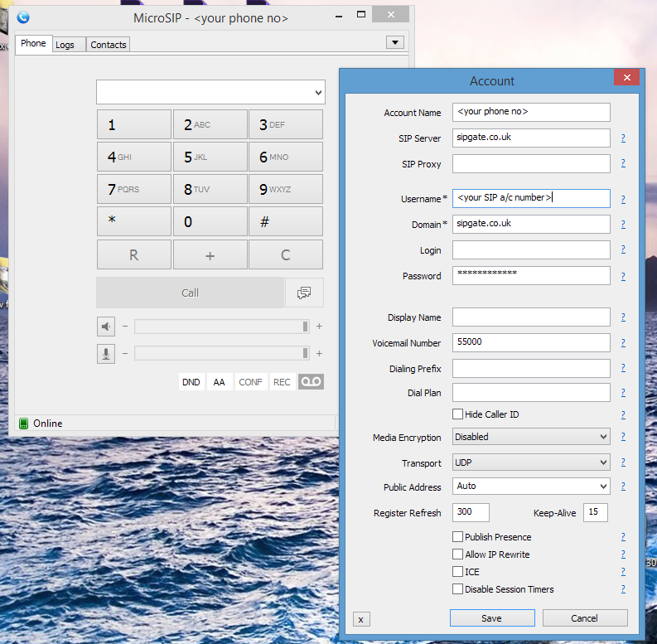The height and width of the screenshot is (644, 657).
Task: Open voicemail with the tape icon
Action: [311, 381]
